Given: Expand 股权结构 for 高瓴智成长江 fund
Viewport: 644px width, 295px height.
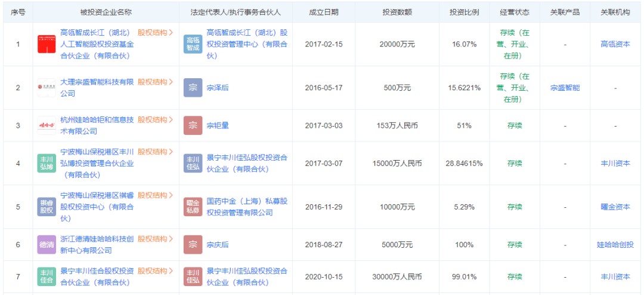Looking at the screenshot, I should (x=155, y=33).
